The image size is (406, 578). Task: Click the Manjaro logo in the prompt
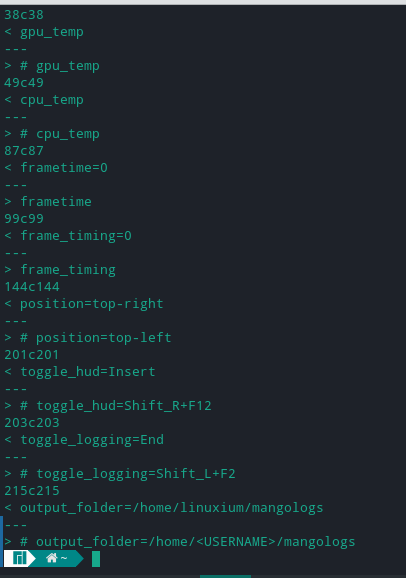(19, 558)
